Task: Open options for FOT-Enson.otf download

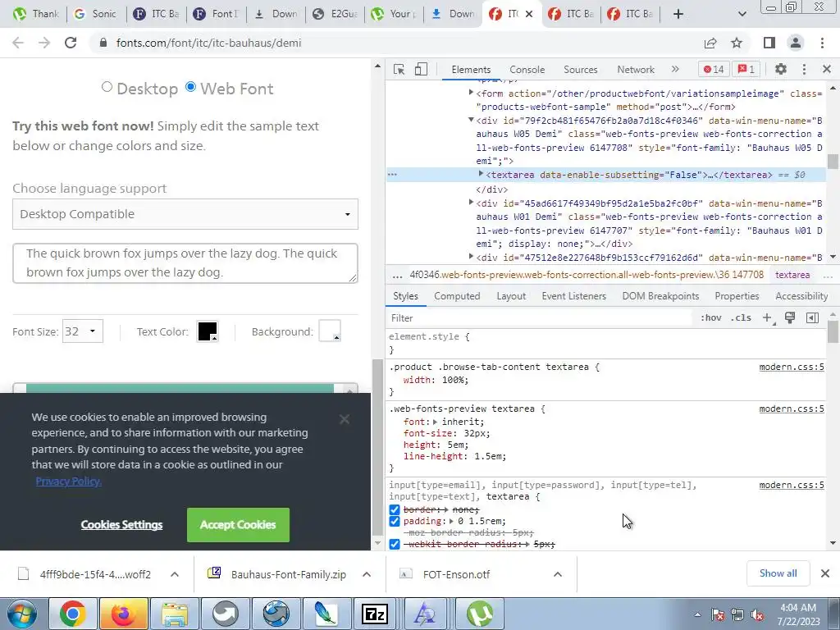Action: click(x=558, y=574)
